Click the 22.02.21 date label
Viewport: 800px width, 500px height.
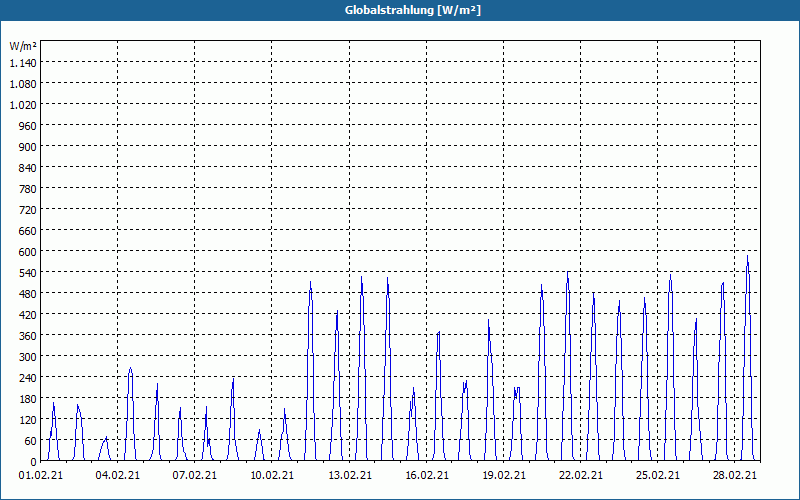click(581, 476)
